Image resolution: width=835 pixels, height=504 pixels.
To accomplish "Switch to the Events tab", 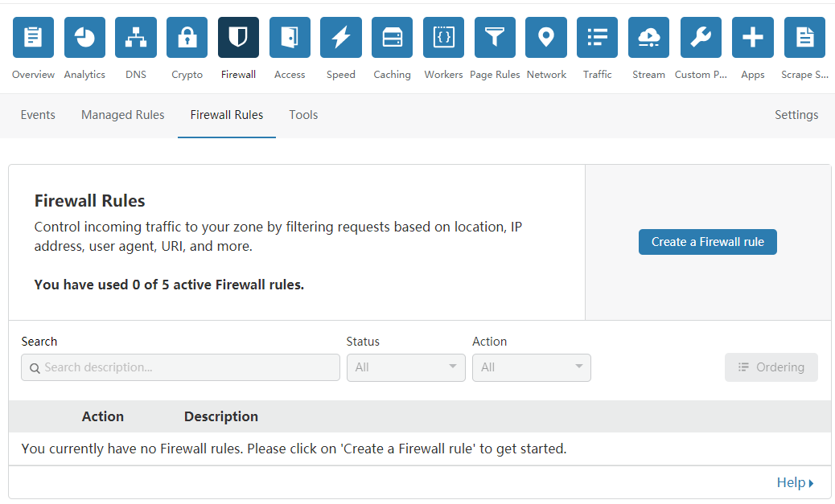I will [38, 115].
